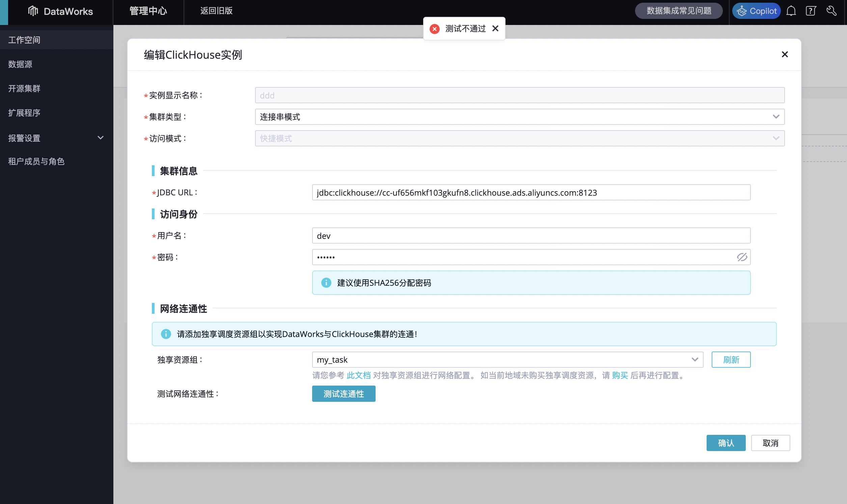The width and height of the screenshot is (847, 504).
Task: Click the 确认 button
Action: pyautogui.click(x=726, y=443)
